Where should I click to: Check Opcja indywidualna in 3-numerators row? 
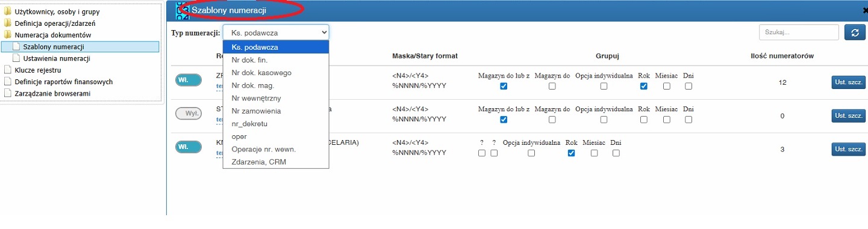point(531,153)
